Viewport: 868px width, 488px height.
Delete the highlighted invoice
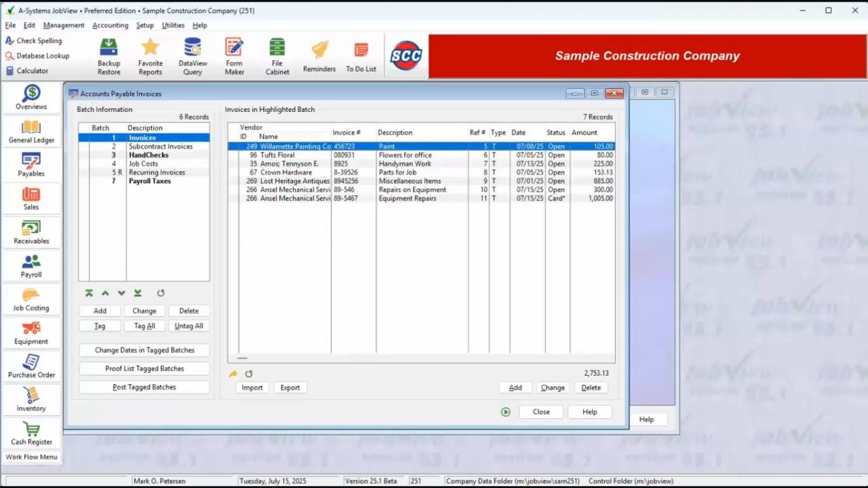pos(591,388)
